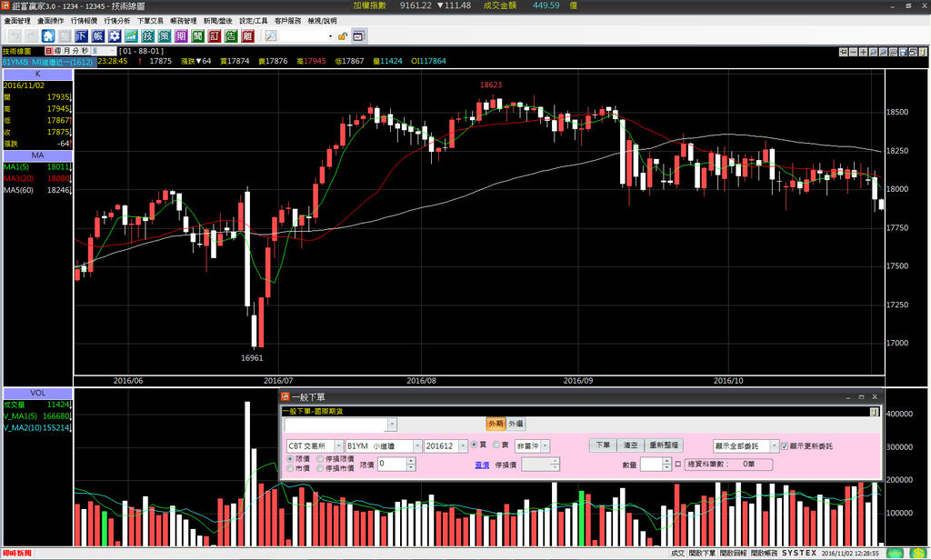The height and width of the screenshot is (560, 931).
Task: Click the teal 技 technical analysis icon
Action: 148,36
